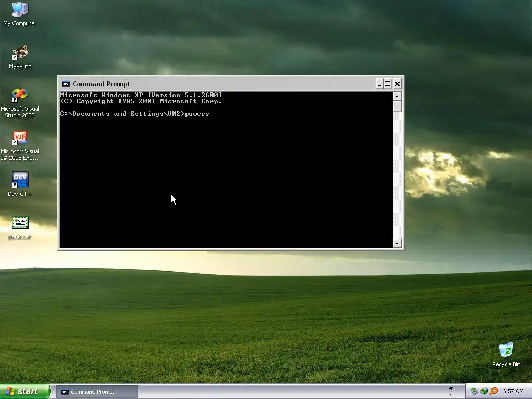Select Microsoft Visual J# 2005 Express shortcut

tap(20, 146)
